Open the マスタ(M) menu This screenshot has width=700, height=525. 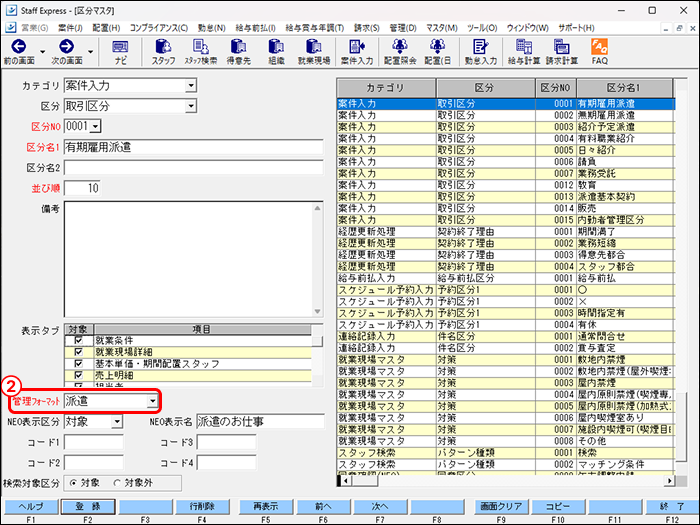coord(442,28)
